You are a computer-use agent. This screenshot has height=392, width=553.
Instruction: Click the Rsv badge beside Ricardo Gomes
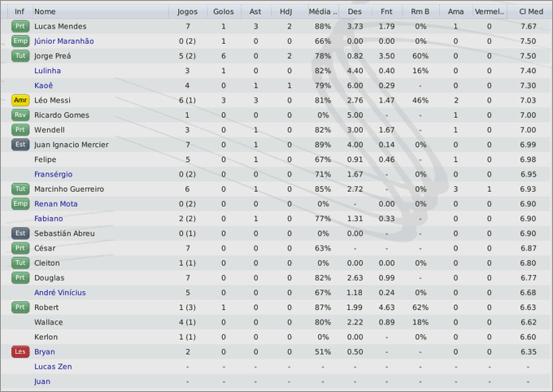(20, 115)
